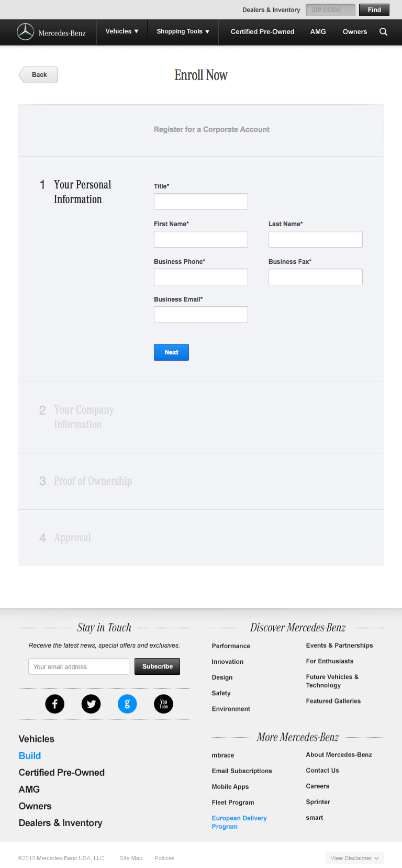Go to AMG in navigation bar
402x868 pixels.
[x=318, y=32]
